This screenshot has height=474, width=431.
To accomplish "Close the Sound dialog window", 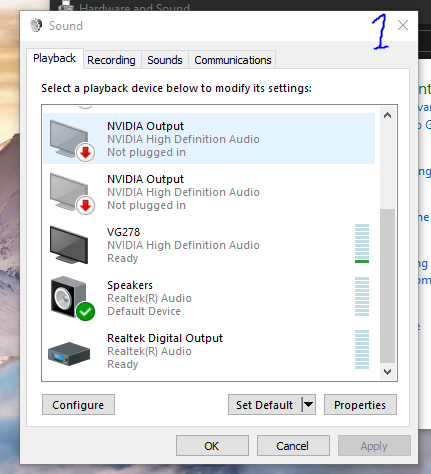I will (x=403, y=25).
